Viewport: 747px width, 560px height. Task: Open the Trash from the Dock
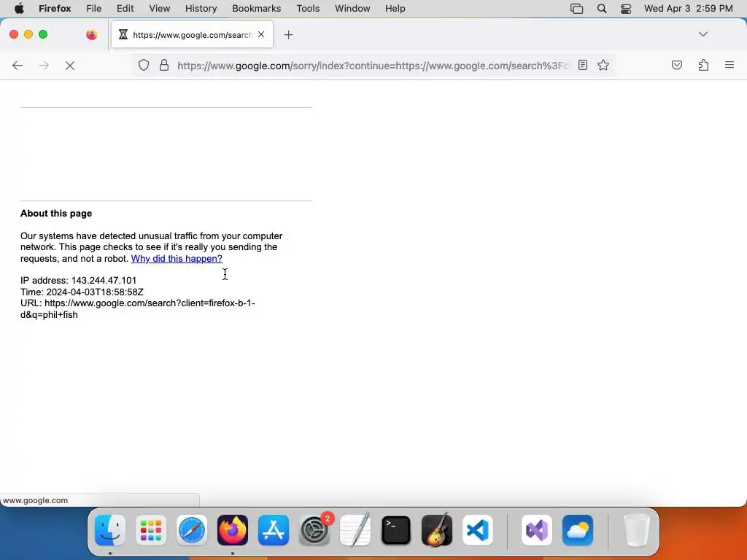coord(637,530)
